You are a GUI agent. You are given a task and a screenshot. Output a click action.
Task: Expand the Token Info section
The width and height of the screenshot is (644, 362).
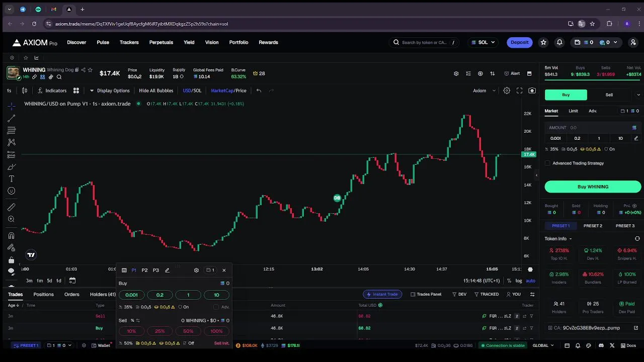[558, 239]
